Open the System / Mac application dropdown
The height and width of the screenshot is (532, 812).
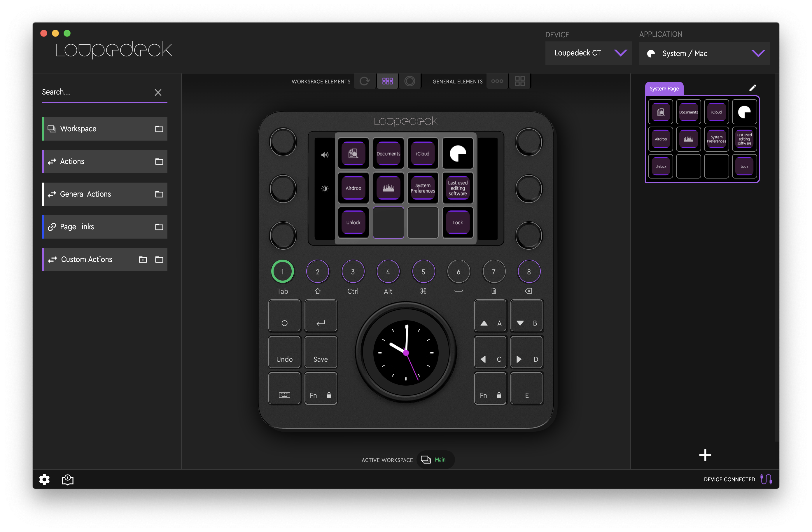pos(704,54)
